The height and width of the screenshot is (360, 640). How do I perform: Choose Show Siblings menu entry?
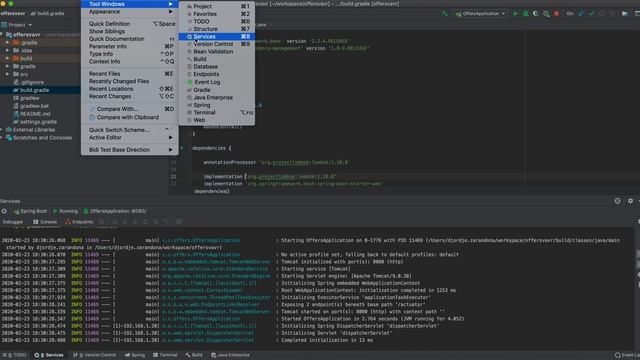130,31
